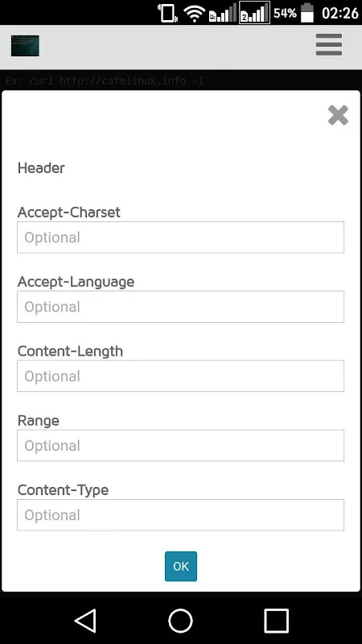The height and width of the screenshot is (644, 362).
Task: Focus the Accept-Charset input field
Action: click(180, 237)
